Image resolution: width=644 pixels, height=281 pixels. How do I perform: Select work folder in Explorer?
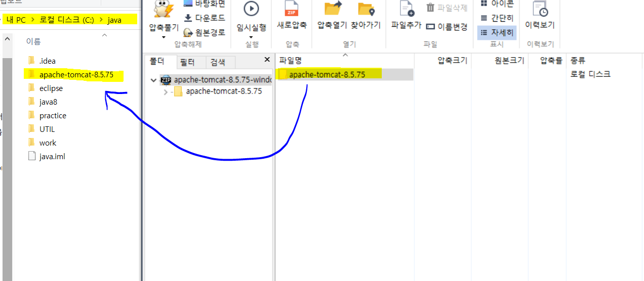(x=42, y=143)
